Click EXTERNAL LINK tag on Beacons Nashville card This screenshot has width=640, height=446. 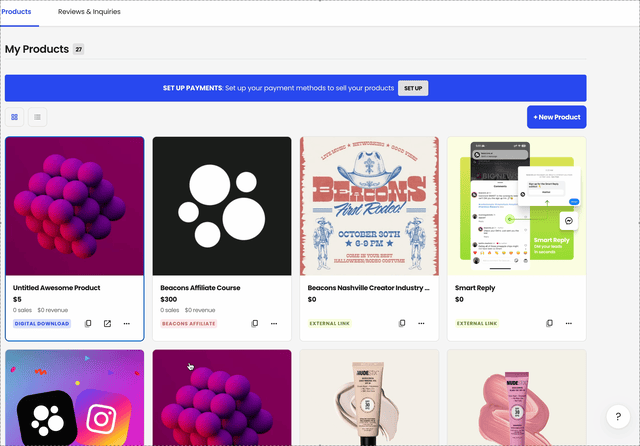[x=330, y=323]
